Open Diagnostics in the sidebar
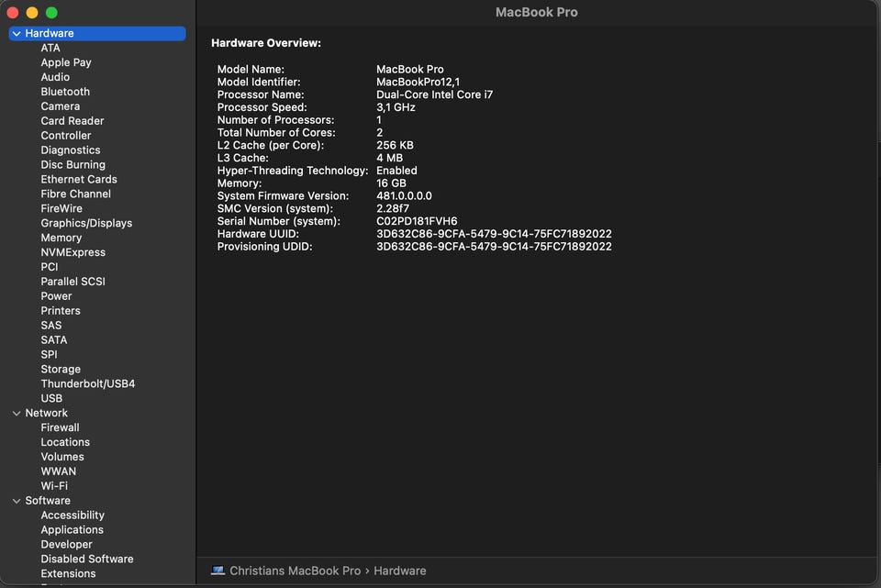 tap(71, 150)
